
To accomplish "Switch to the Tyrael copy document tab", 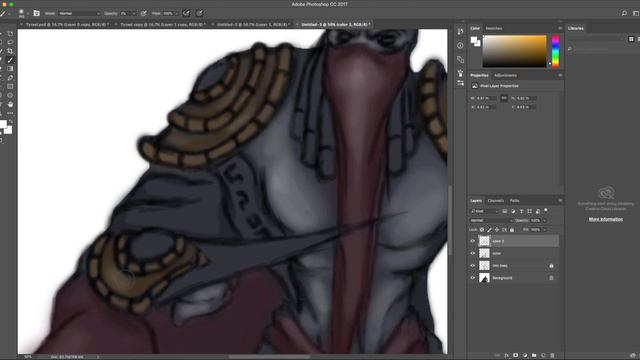I will [162, 24].
